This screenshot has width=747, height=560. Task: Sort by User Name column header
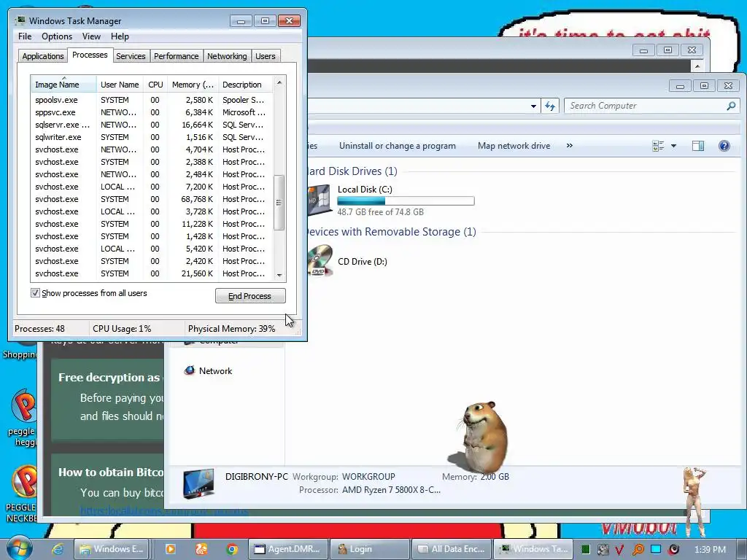(120, 85)
